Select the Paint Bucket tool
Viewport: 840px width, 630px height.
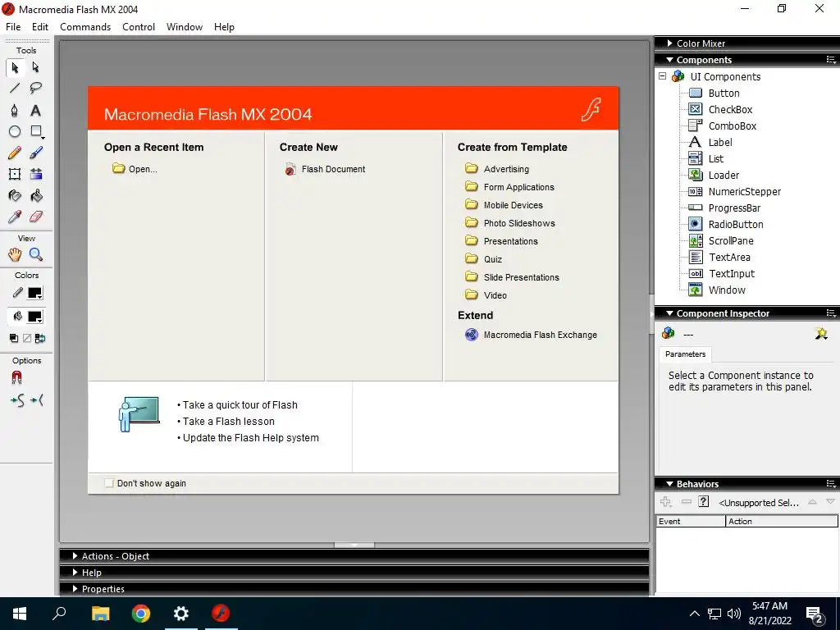point(36,195)
